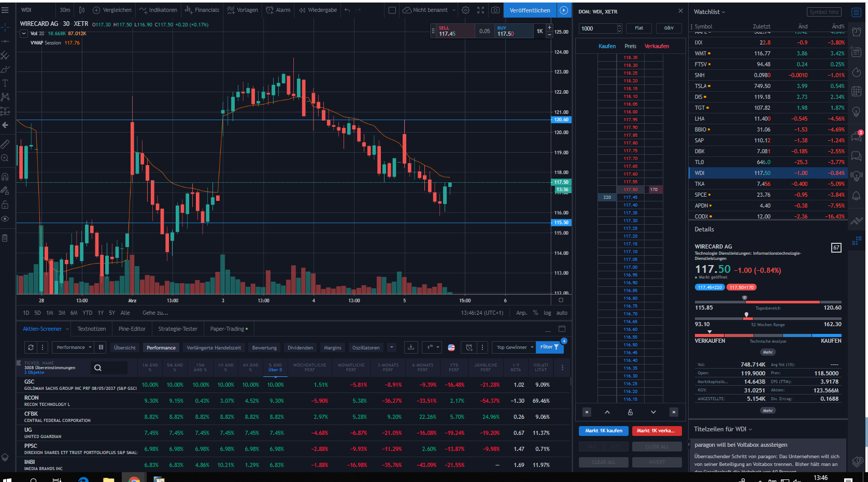Click the trash icon to remove drawings
Screen dimensions: 868x482
click(x=5, y=238)
